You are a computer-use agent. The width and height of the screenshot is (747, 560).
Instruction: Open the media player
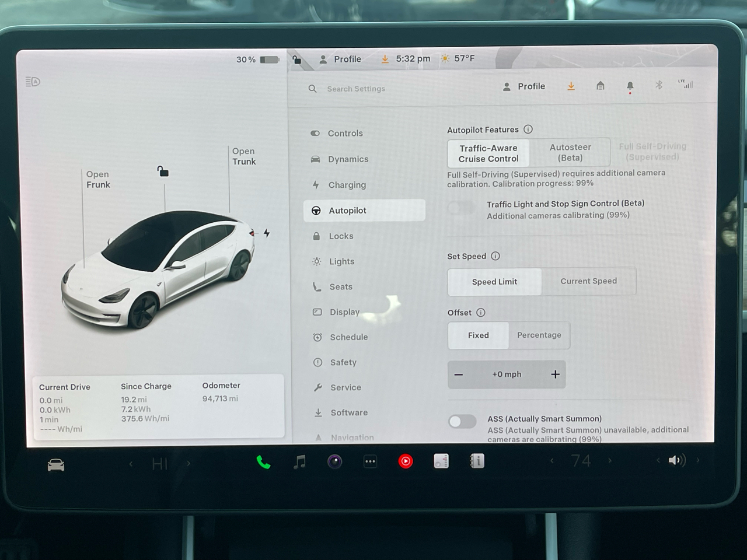point(299,461)
